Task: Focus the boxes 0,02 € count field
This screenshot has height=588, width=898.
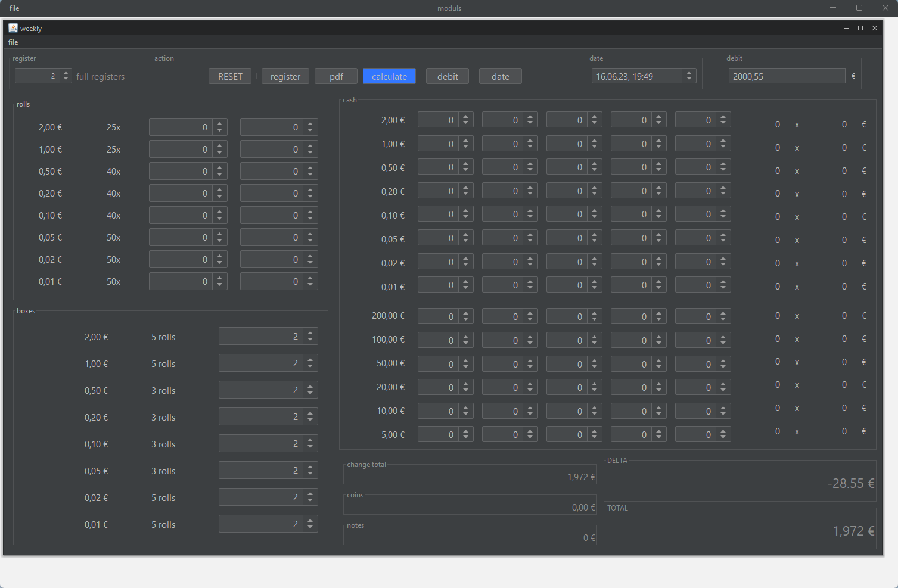Action: [260, 497]
